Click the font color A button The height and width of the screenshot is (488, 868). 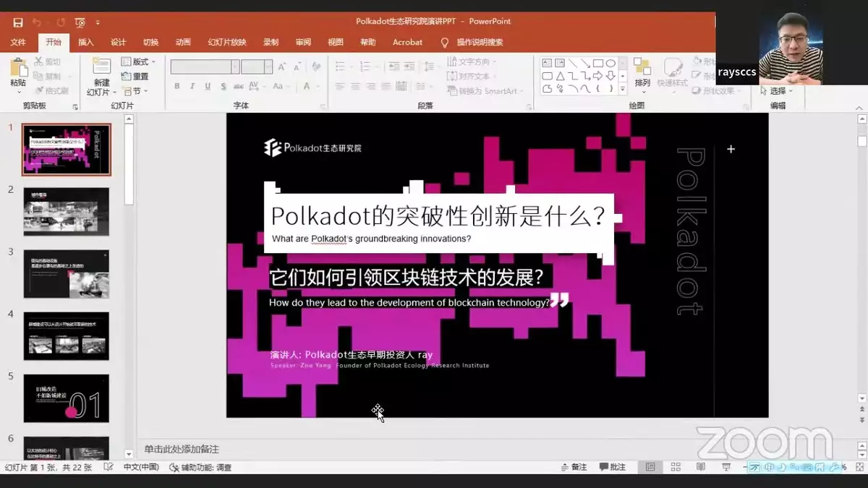click(x=307, y=86)
